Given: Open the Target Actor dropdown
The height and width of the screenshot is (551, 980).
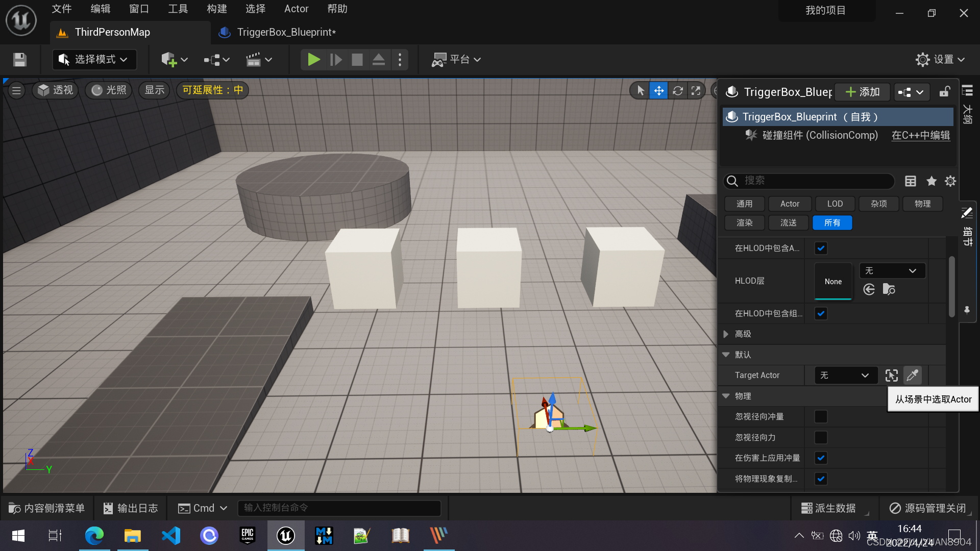Looking at the screenshot, I should coord(845,375).
